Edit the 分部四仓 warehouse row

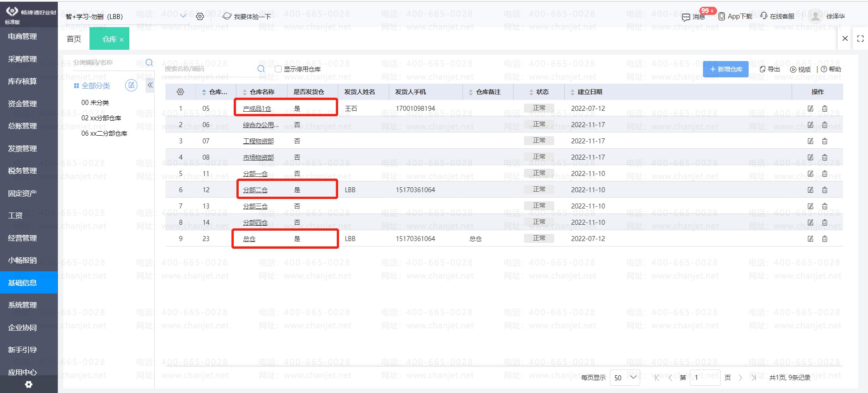pyautogui.click(x=811, y=223)
